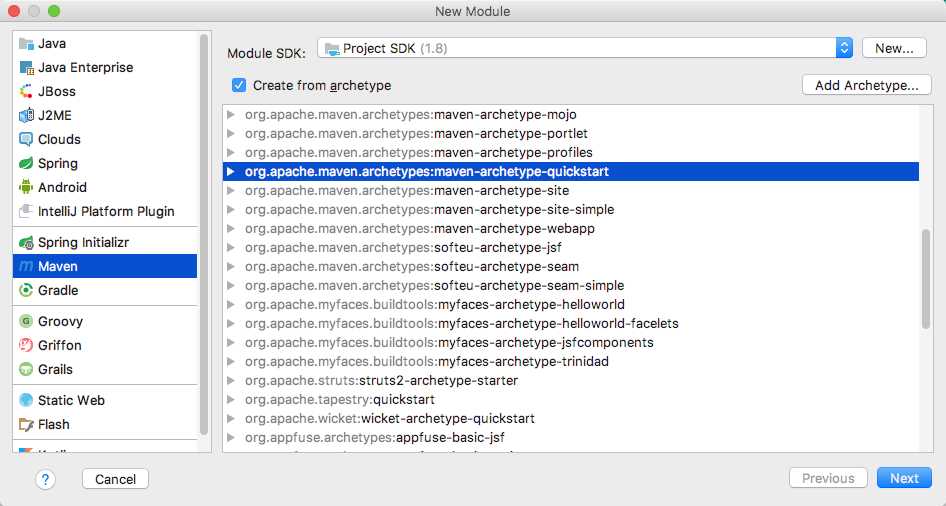Open the Module SDK dropdown

tap(585, 48)
